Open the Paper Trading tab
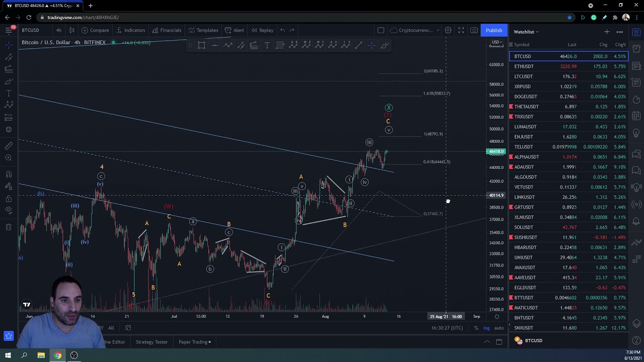This screenshot has width=644, height=362. 194,342
